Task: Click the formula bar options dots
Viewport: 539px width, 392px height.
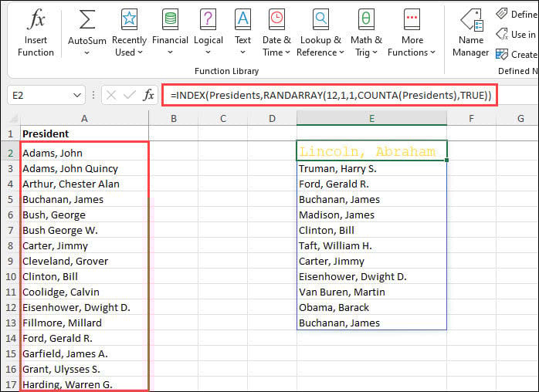Action: 93,95
